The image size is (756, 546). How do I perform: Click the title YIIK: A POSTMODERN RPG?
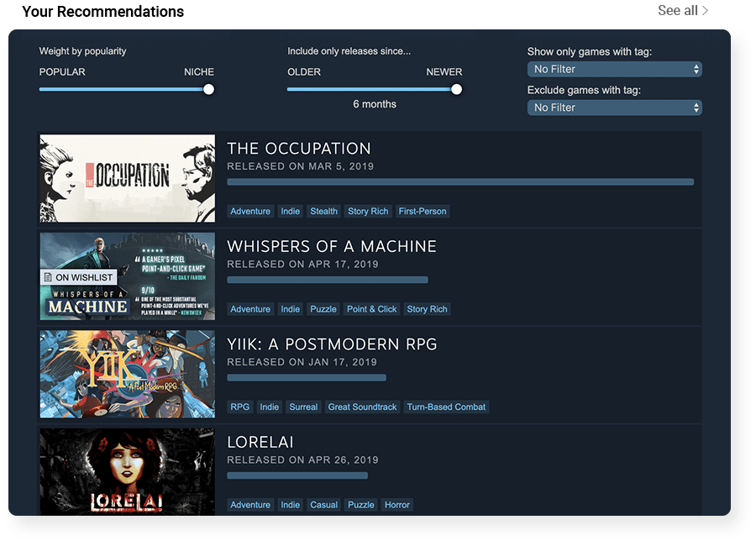(332, 344)
